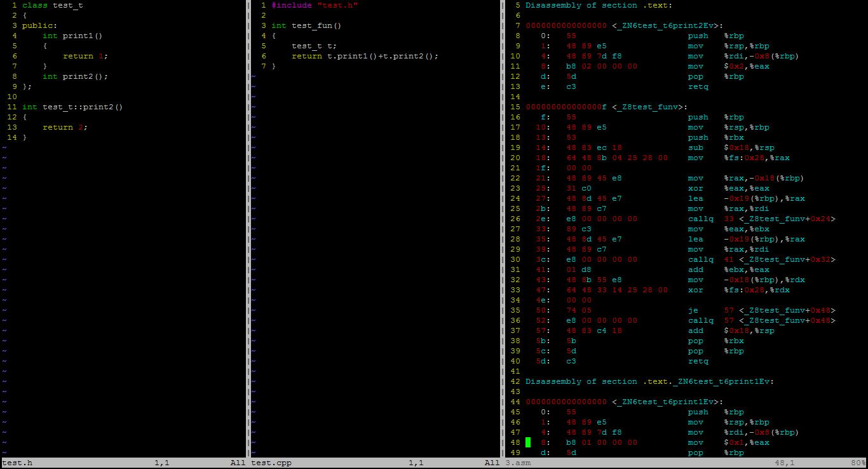Click the green cursor block on line 48
This screenshot has width=868, height=469.
tap(528, 442)
